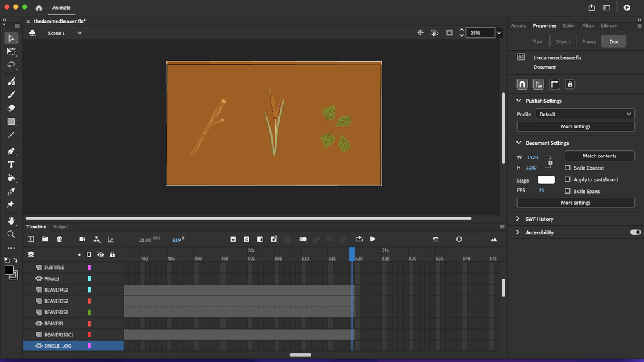The width and height of the screenshot is (644, 362).
Task: Select the Line tool
Action: (11, 135)
